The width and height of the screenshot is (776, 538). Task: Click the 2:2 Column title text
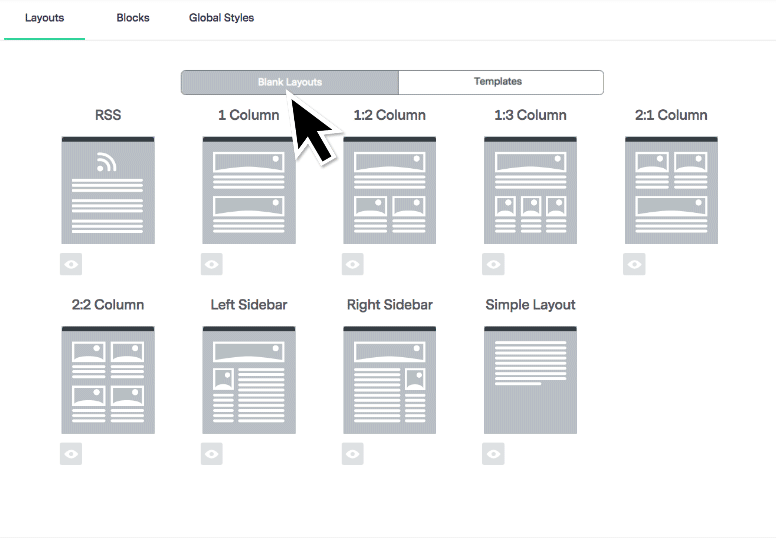pos(108,304)
